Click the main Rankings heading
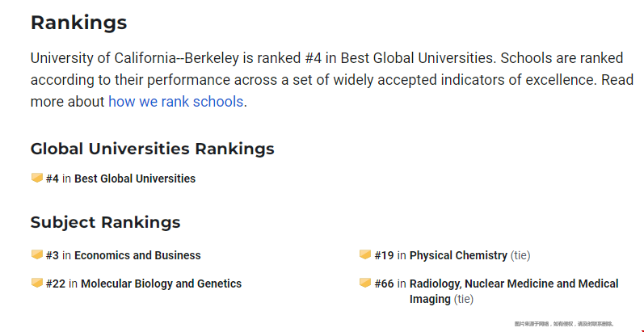The height and width of the screenshot is (332, 644). [x=78, y=23]
